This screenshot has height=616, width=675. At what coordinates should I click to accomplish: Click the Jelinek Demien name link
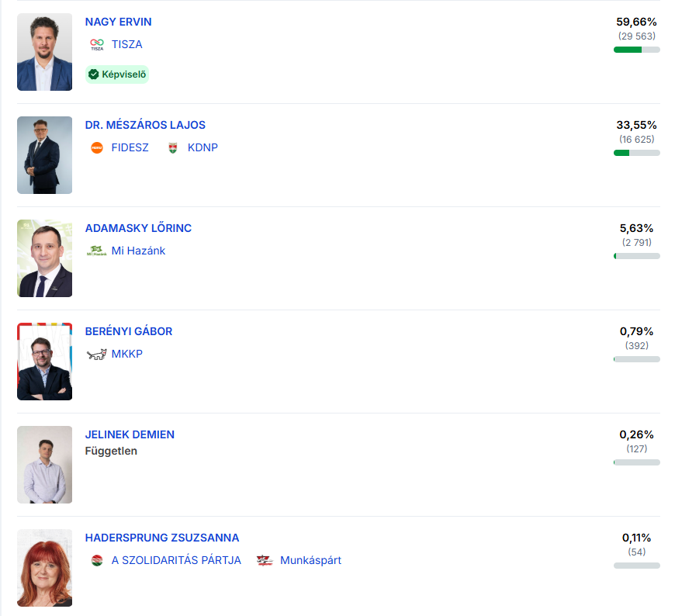point(130,434)
